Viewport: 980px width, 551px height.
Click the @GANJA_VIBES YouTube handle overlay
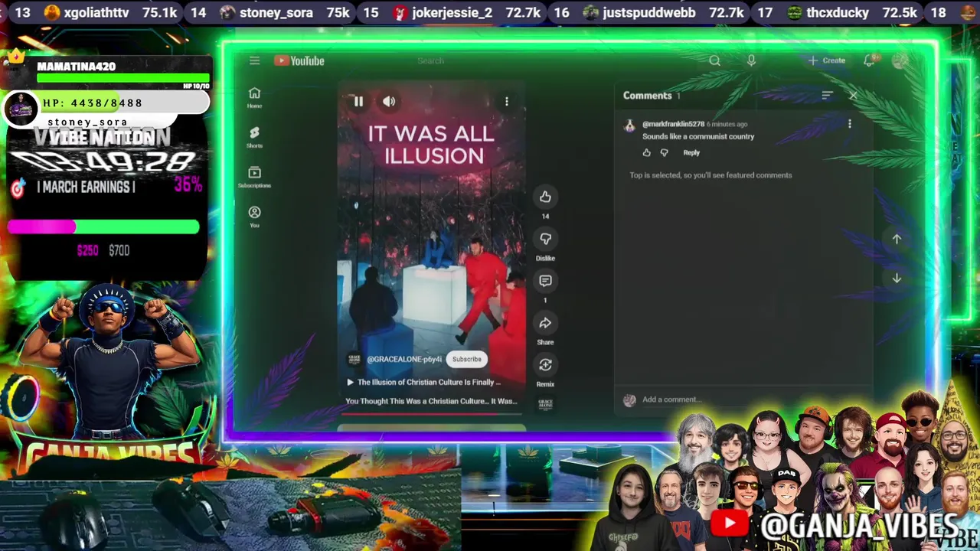tap(859, 527)
